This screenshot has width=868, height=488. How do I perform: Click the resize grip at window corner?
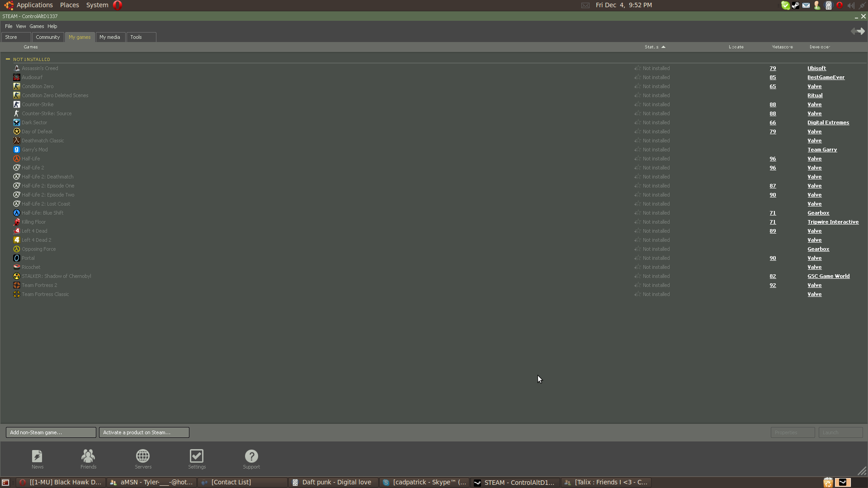862,471
